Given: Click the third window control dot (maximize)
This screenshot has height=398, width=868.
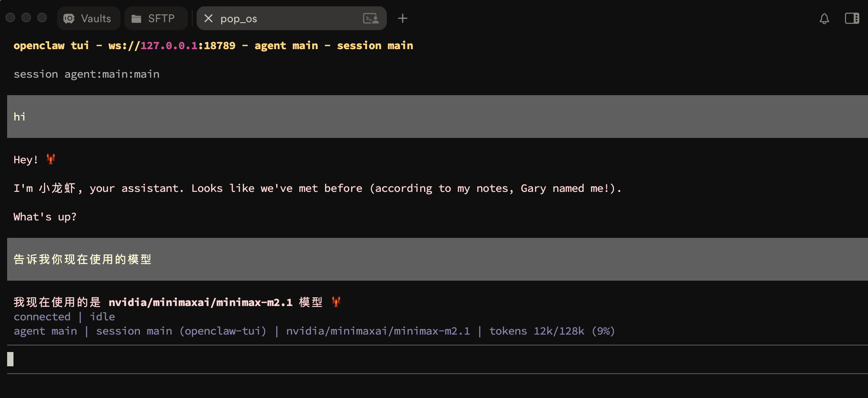Looking at the screenshot, I should coord(42,18).
